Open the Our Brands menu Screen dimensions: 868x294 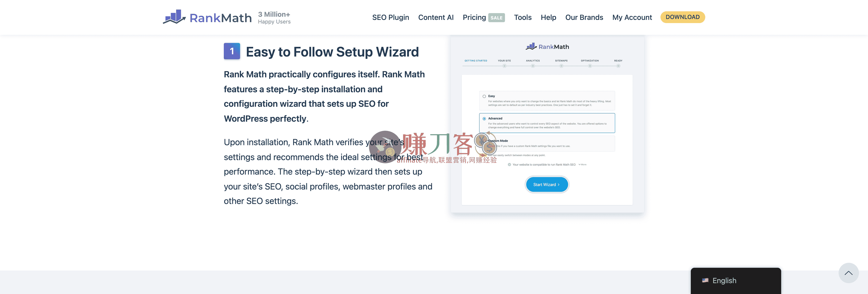pyautogui.click(x=584, y=18)
